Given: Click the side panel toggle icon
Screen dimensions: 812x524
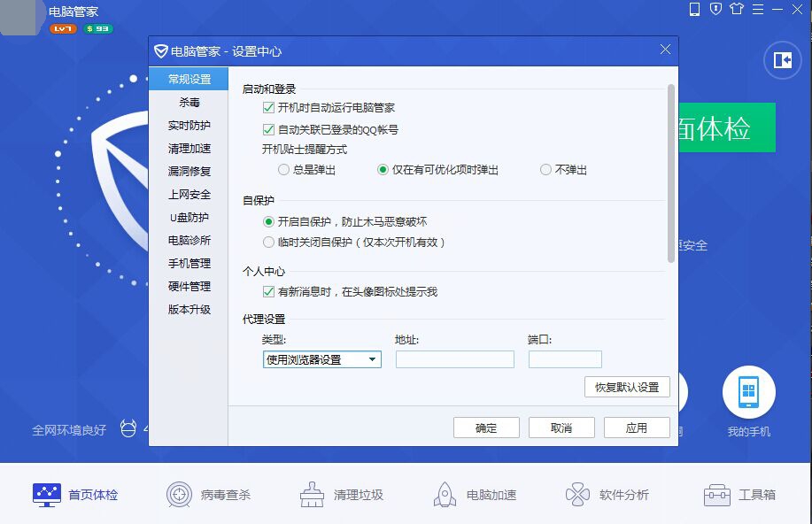Looking at the screenshot, I should pyautogui.click(x=783, y=60).
